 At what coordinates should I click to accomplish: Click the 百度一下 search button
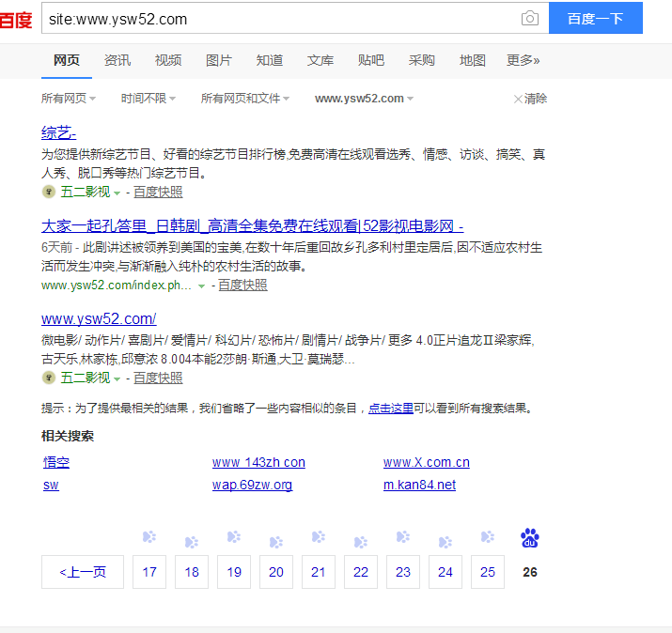point(596,18)
